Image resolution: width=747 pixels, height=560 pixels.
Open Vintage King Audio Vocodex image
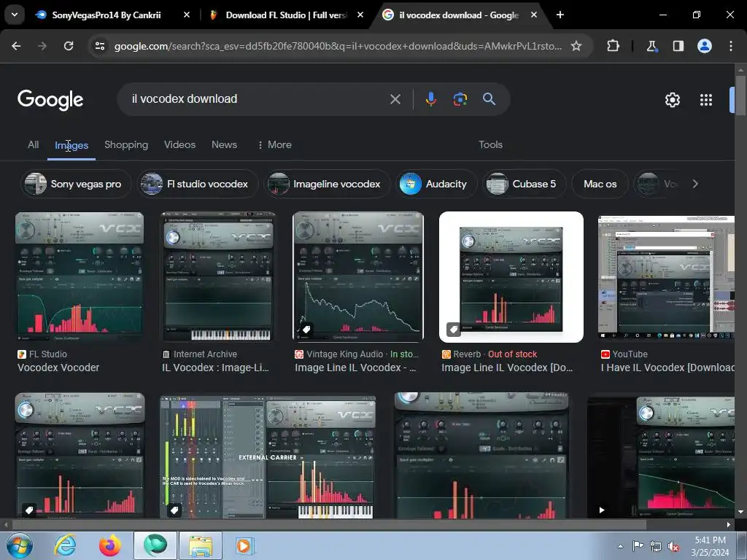point(358,276)
